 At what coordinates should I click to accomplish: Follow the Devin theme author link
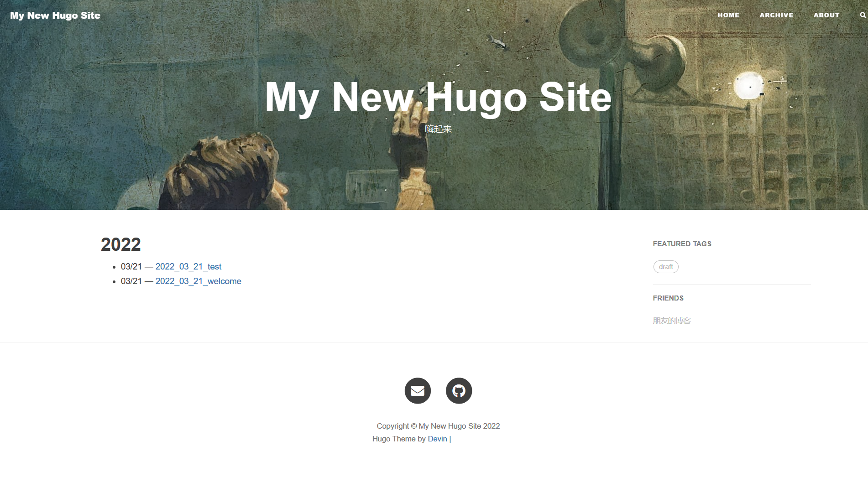tap(437, 439)
